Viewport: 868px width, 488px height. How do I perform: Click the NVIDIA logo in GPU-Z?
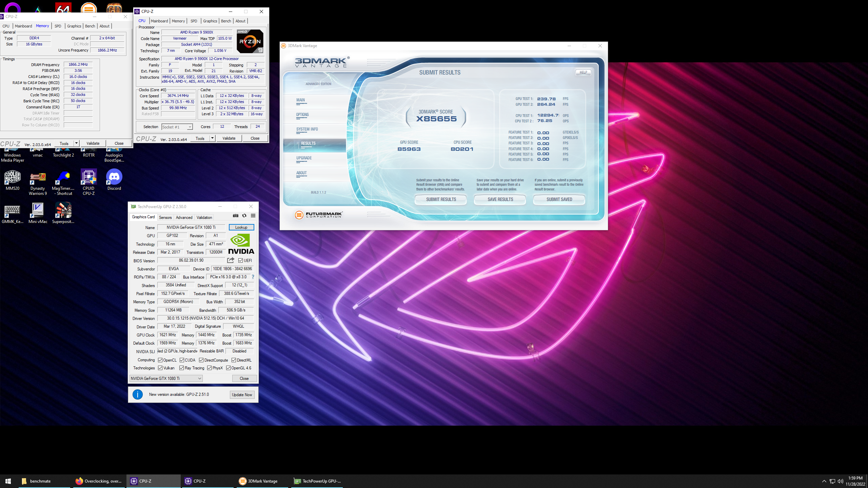click(241, 244)
